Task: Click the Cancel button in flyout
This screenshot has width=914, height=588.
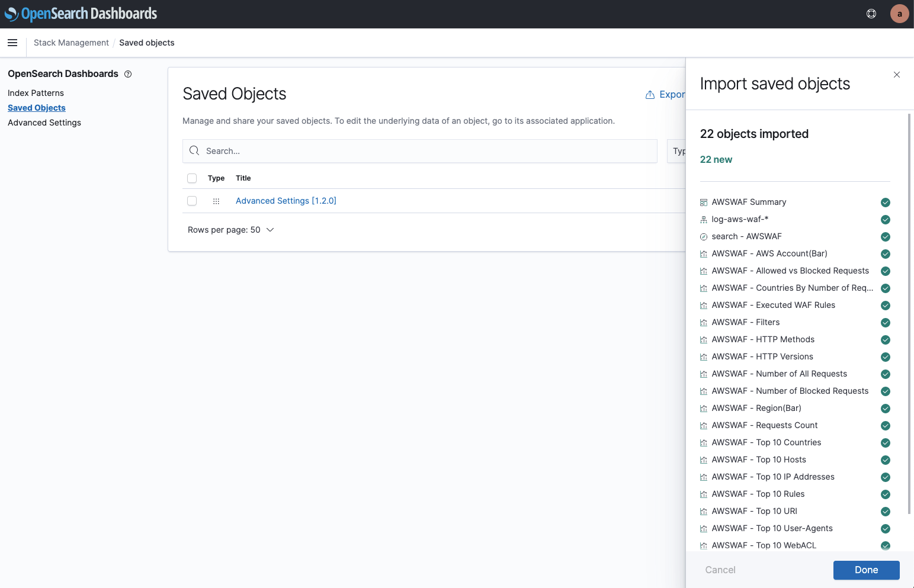Action: [x=720, y=570]
